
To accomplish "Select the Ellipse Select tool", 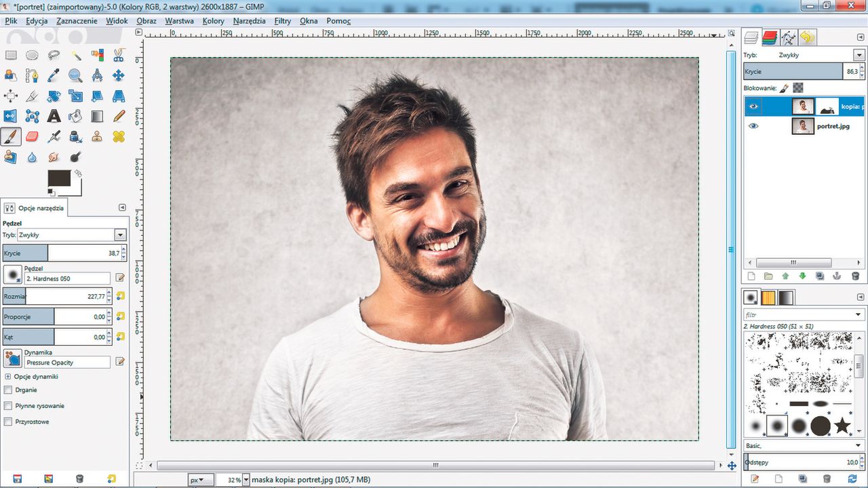I will tap(32, 55).
